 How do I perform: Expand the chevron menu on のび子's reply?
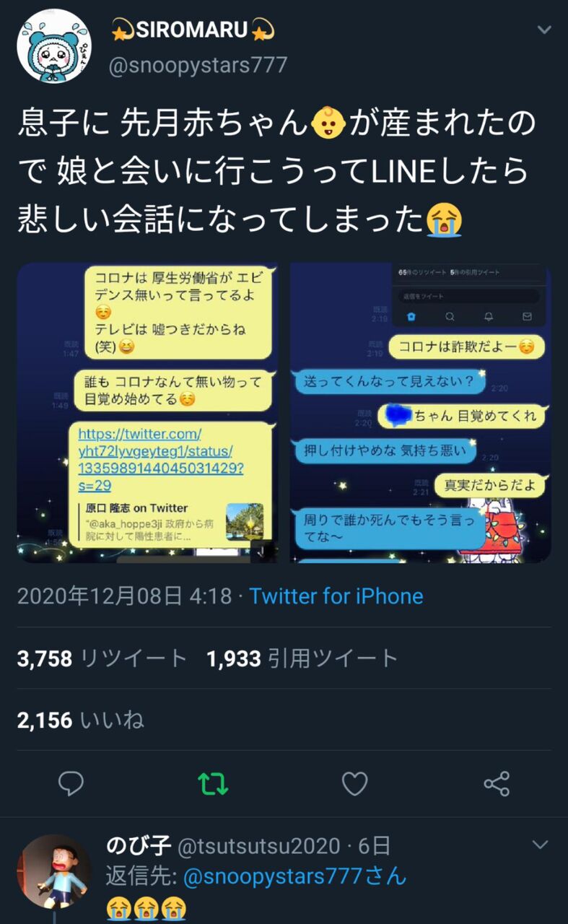click(541, 845)
